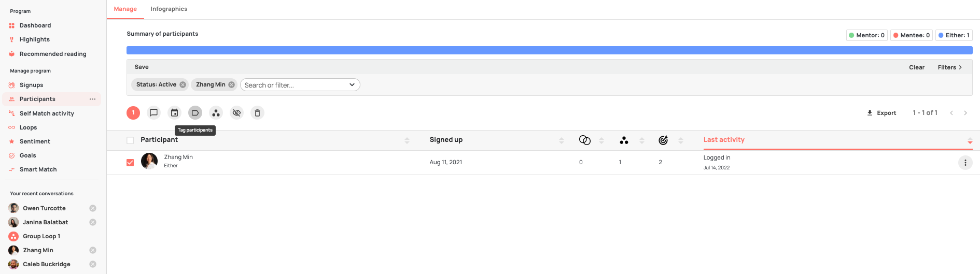
Task: Switch to the Infographics tab
Action: pyautogui.click(x=169, y=9)
